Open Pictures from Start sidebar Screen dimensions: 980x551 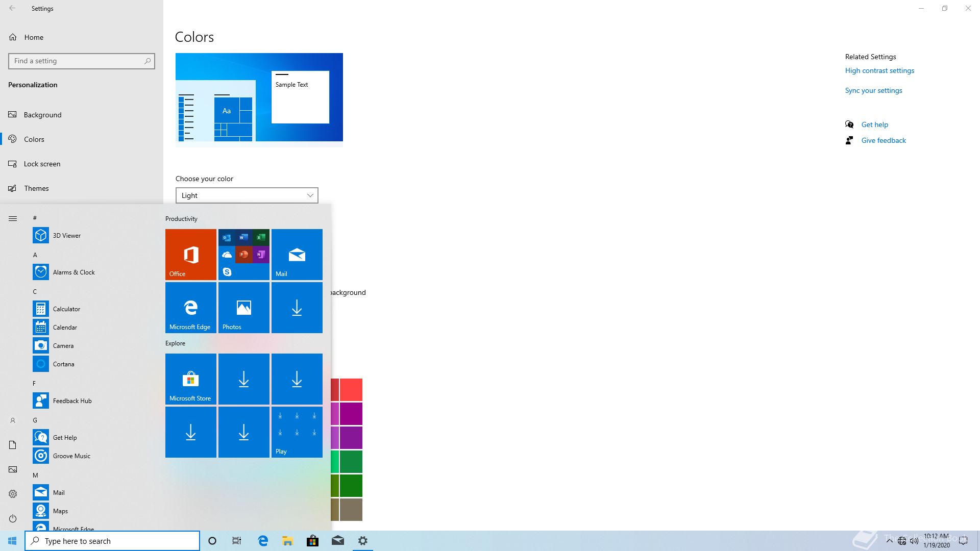13,469
